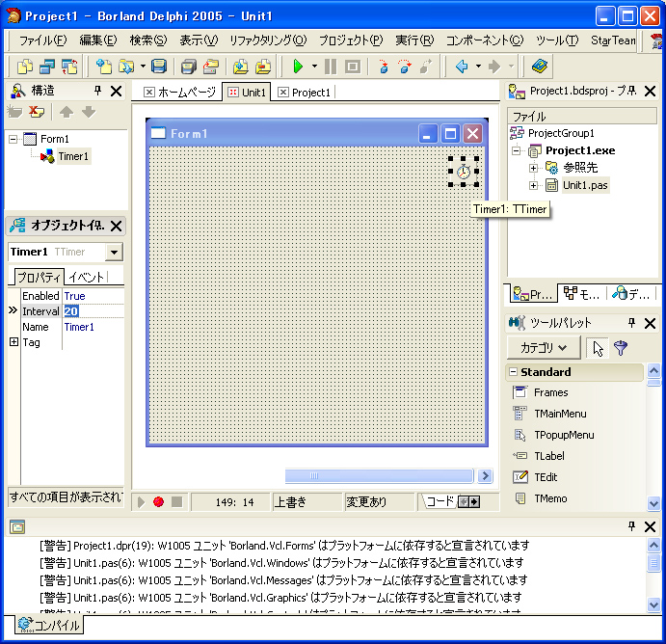The width and height of the screenshot is (666, 644).
Task: Open the Open Project dropdown arrow
Action: 143,67
